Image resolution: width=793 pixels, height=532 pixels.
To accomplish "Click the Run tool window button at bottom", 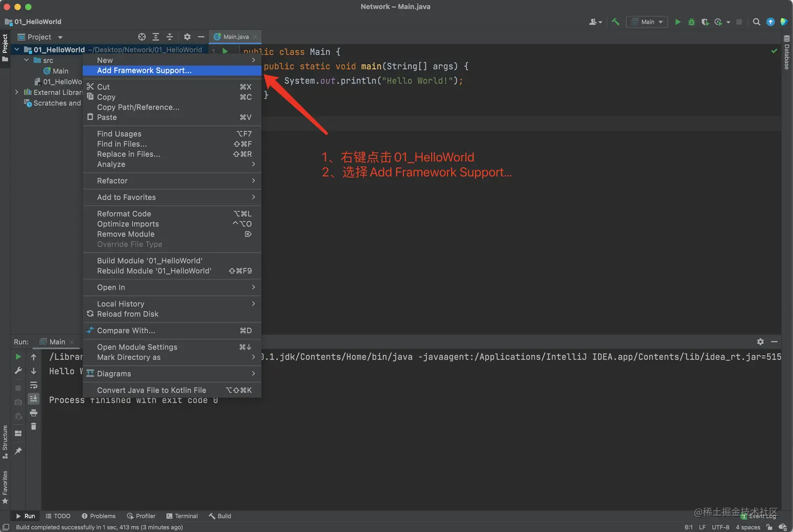I will 25,516.
